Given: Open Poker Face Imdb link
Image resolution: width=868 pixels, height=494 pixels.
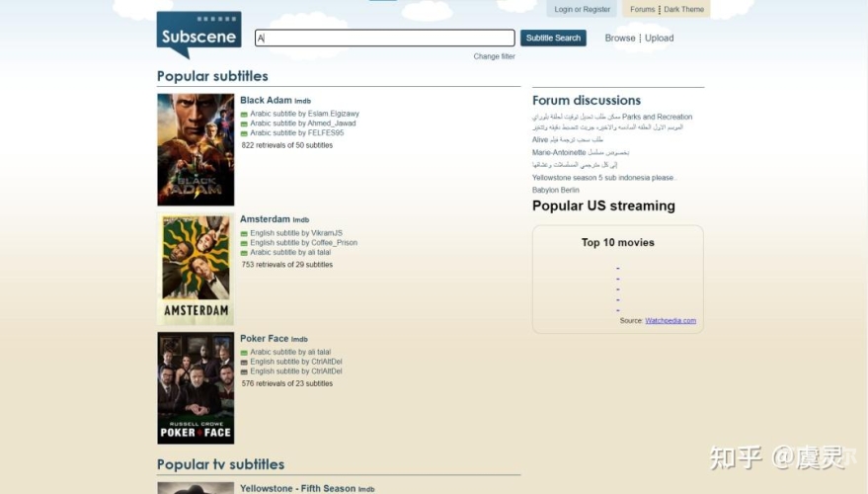Looking at the screenshot, I should pos(299,340).
